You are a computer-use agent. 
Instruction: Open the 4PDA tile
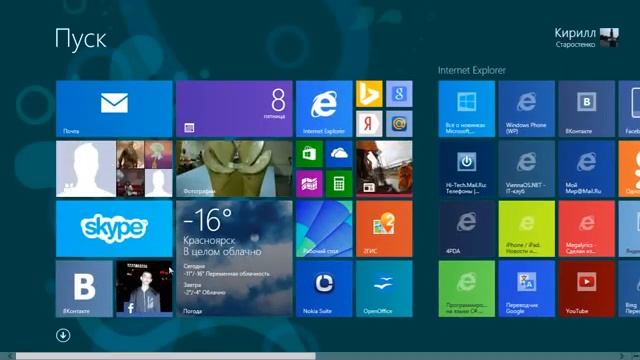coord(467,229)
